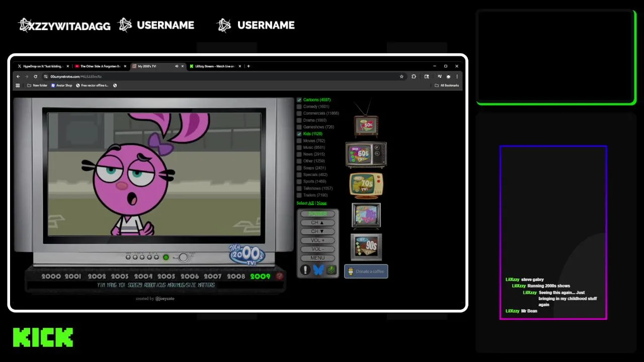Uncheck the Kids category checkbox
Image resolution: width=644 pixels, height=362 pixels.
[299, 134]
